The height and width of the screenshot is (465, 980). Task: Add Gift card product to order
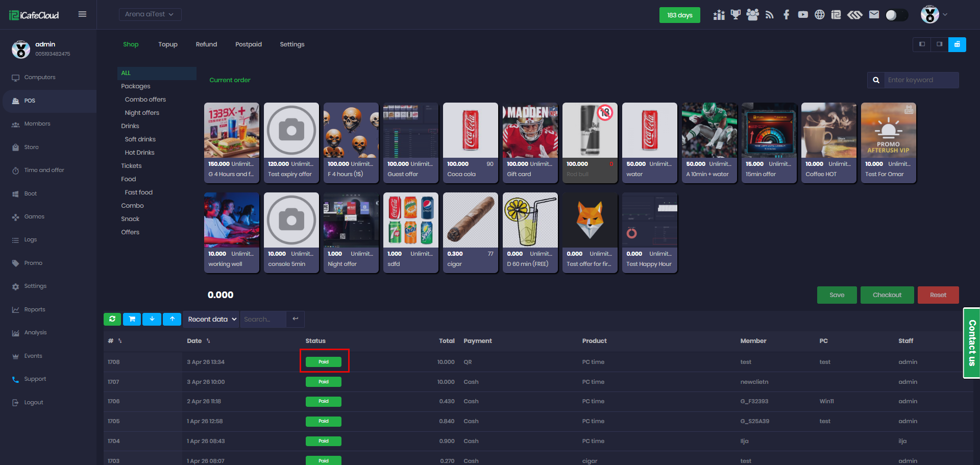point(530,142)
